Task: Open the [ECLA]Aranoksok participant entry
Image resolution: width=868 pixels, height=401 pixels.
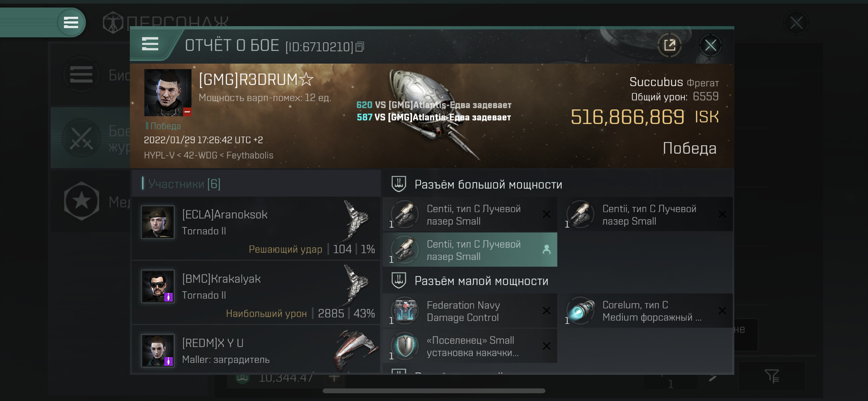Action: click(x=256, y=229)
